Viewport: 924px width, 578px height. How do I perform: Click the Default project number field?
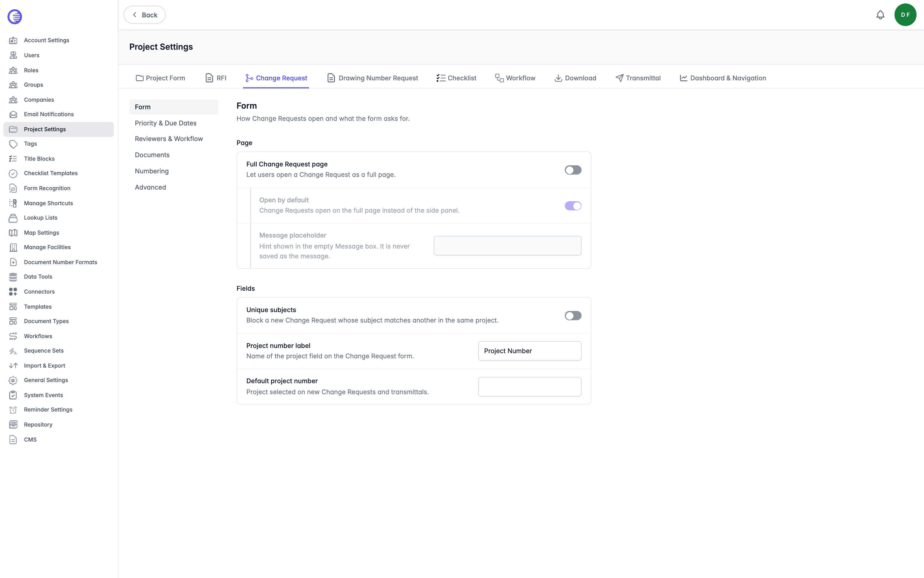pyautogui.click(x=530, y=386)
